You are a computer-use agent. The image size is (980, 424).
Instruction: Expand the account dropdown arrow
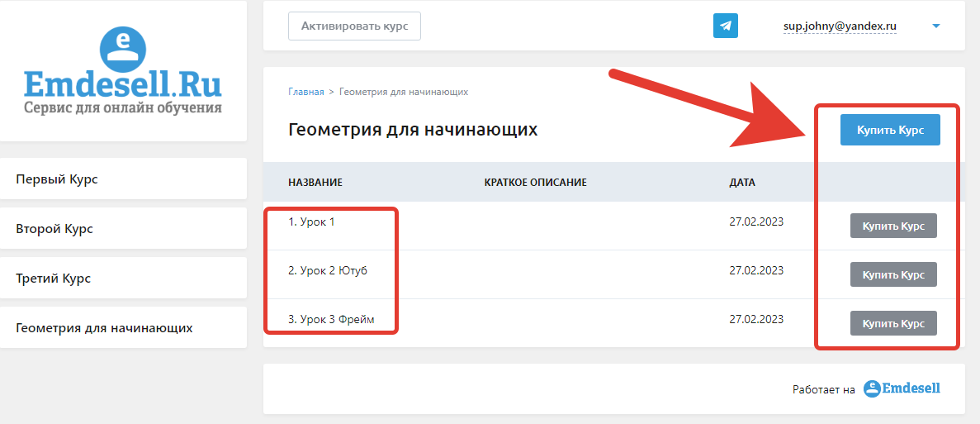point(935,26)
